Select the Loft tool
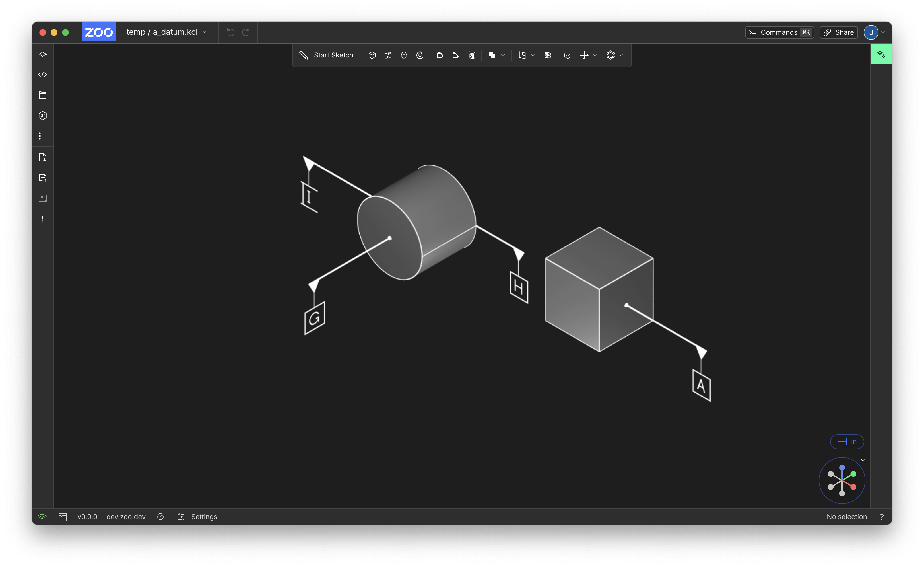The height and width of the screenshot is (567, 924). click(404, 55)
